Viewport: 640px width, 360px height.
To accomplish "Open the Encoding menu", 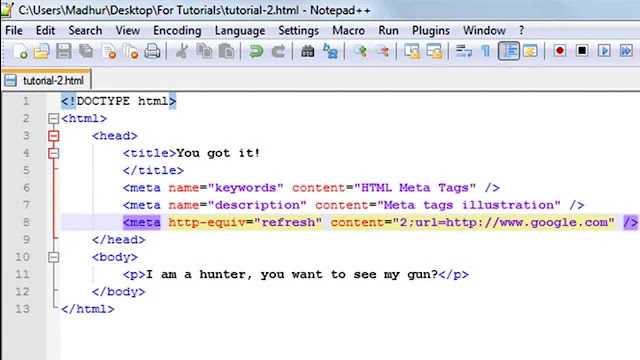I will click(x=177, y=31).
